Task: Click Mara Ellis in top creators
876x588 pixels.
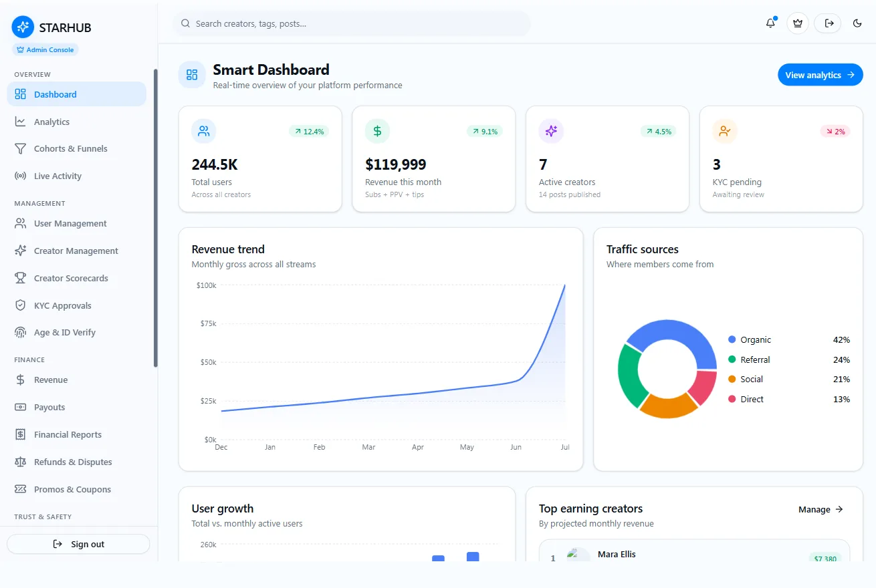Action: pos(617,555)
